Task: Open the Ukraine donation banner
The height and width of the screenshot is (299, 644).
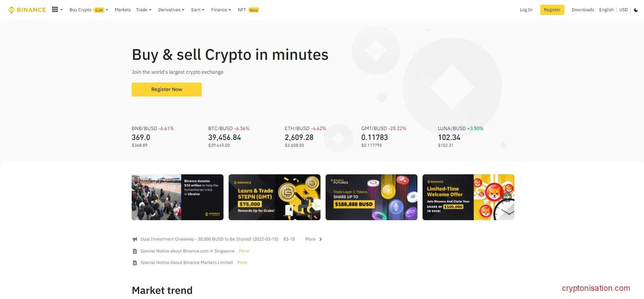Action: click(x=178, y=197)
